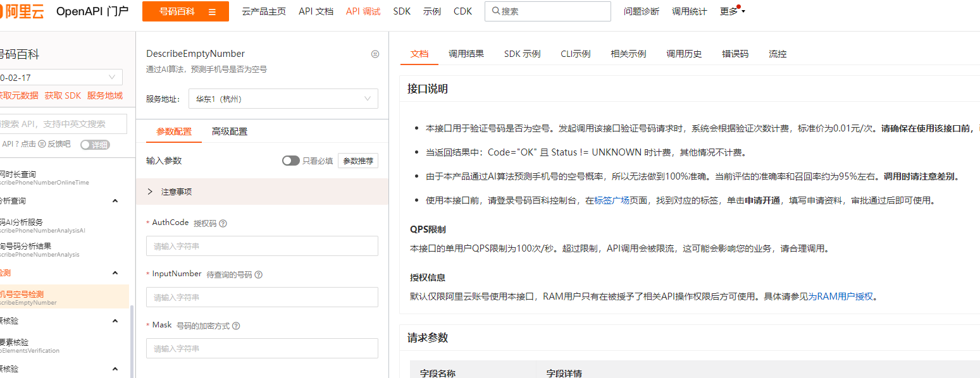Select the ElementsVerification sidebar item
980x378 pixels.
click(63, 345)
